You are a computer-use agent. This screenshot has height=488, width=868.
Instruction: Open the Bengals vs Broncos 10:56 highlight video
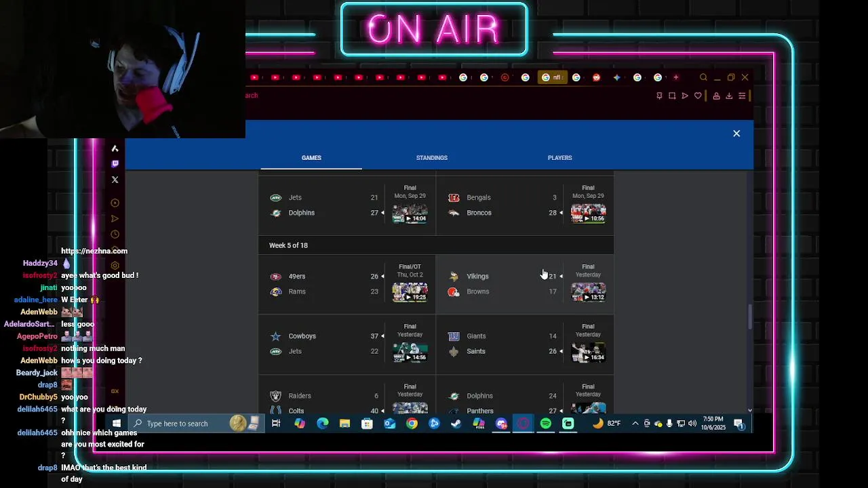pos(588,213)
